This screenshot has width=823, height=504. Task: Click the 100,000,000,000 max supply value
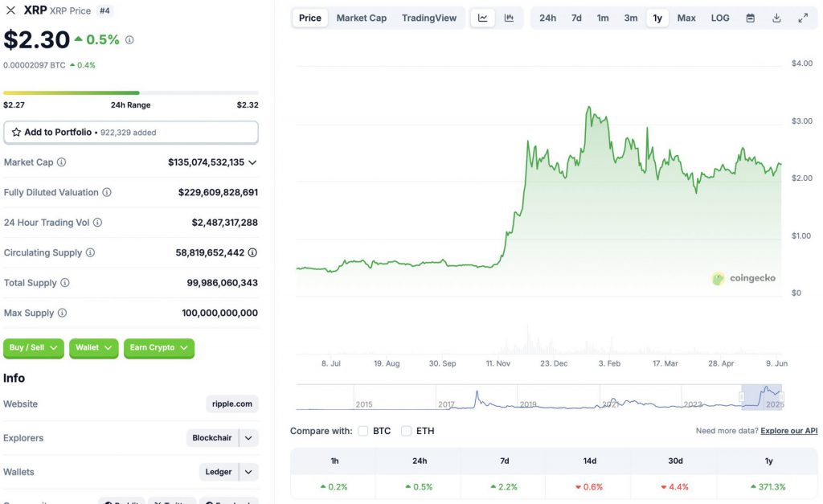(x=220, y=313)
